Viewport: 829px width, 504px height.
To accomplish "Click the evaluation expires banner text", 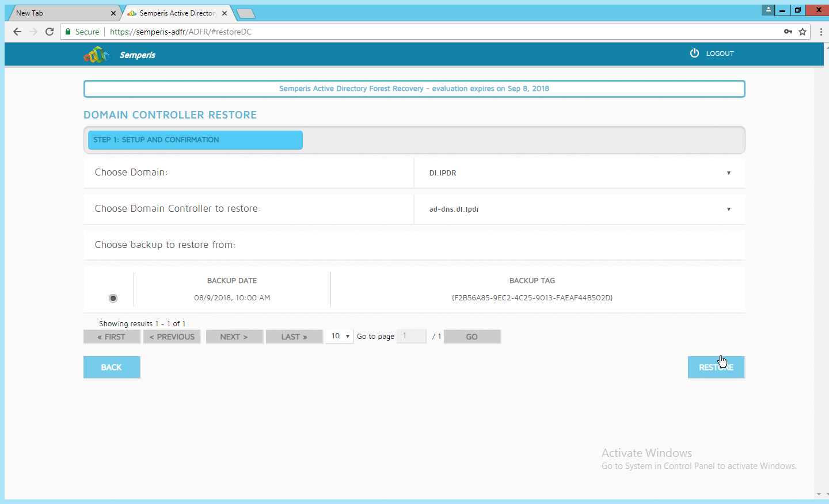I will click(414, 89).
